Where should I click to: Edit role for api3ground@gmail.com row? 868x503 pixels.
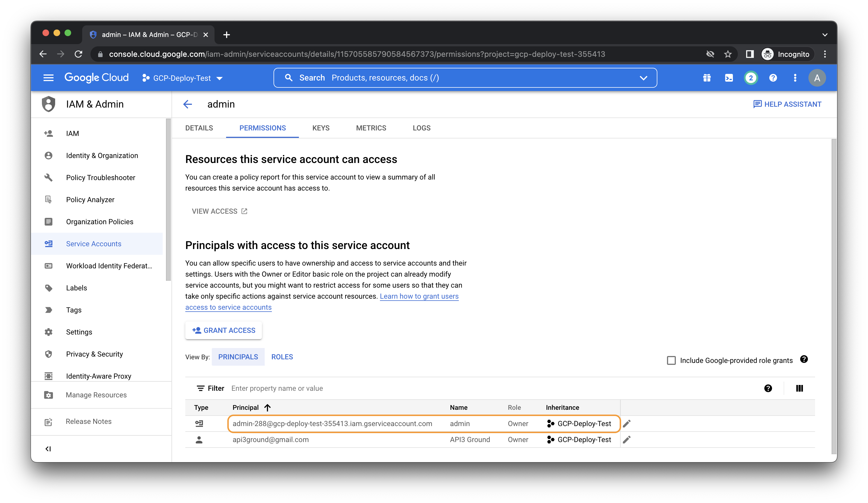pyautogui.click(x=627, y=439)
